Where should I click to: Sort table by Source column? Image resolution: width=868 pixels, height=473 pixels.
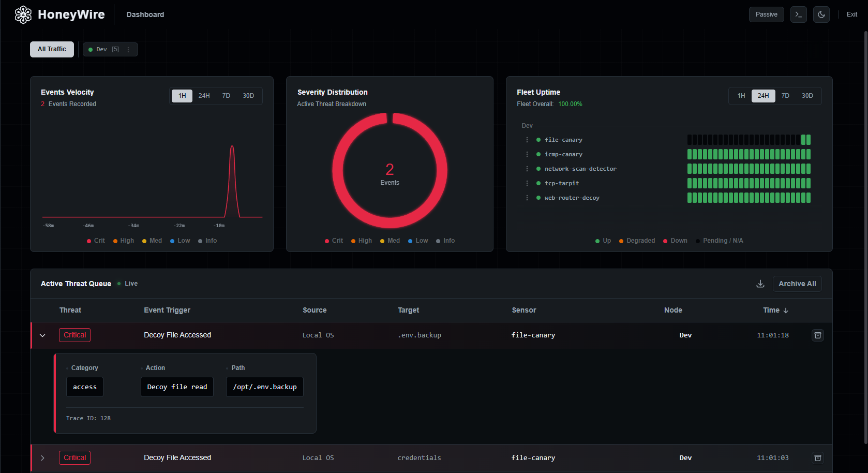(x=315, y=311)
